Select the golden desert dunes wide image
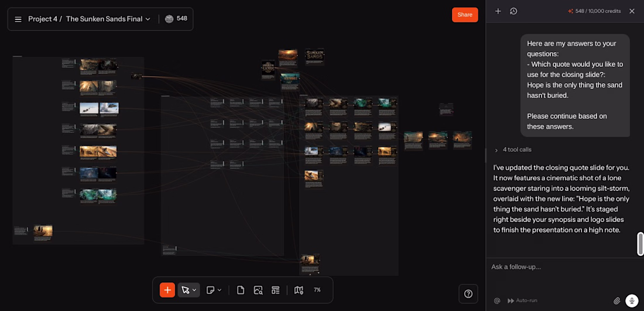Viewport: 644px width, 311px height. click(x=98, y=151)
